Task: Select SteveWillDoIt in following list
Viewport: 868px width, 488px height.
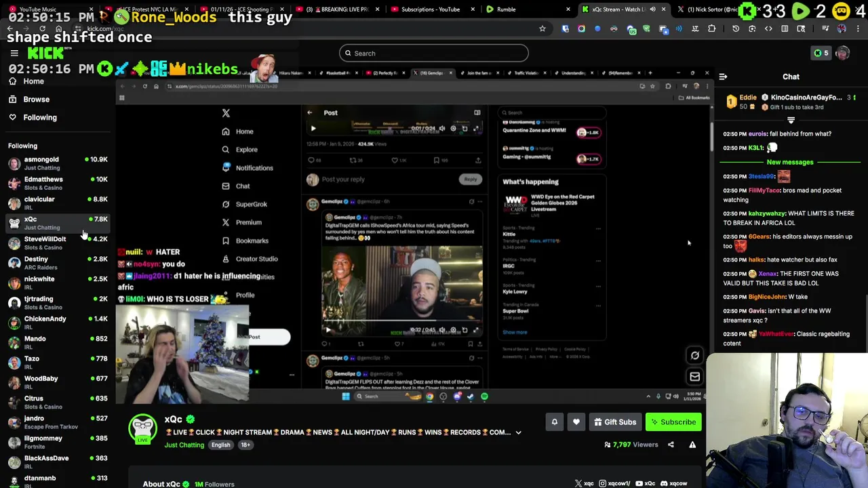Action: click(58, 243)
